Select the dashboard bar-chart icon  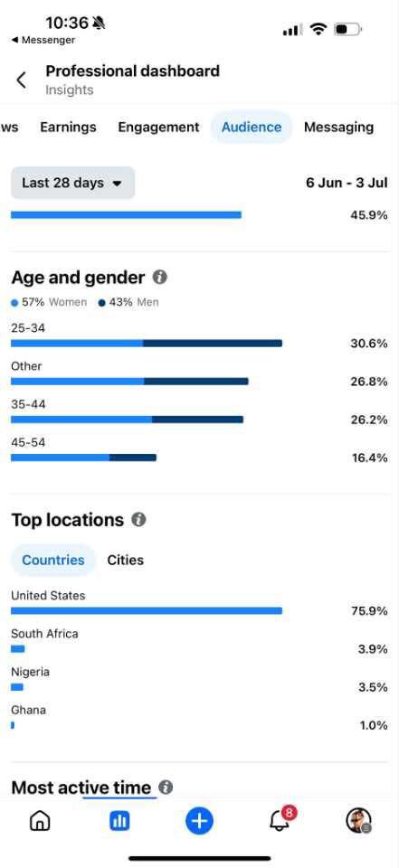tap(119, 821)
